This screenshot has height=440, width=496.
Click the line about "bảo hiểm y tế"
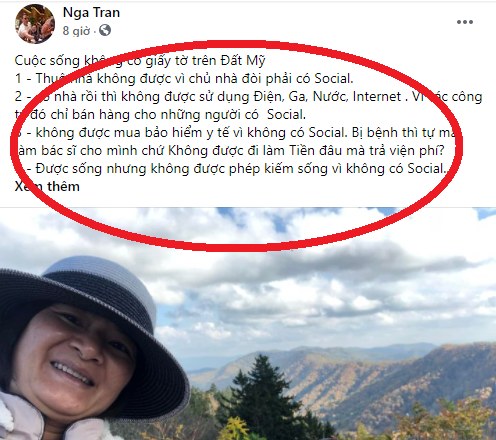click(x=239, y=133)
